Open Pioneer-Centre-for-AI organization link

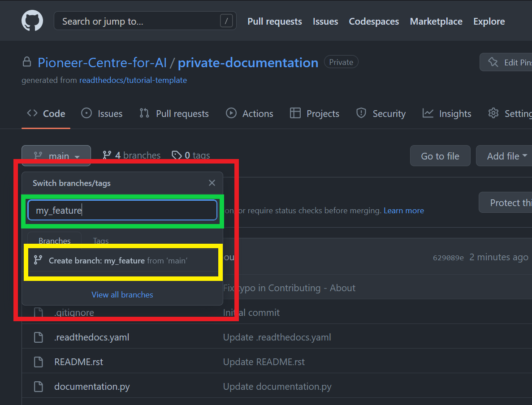pyautogui.click(x=102, y=62)
